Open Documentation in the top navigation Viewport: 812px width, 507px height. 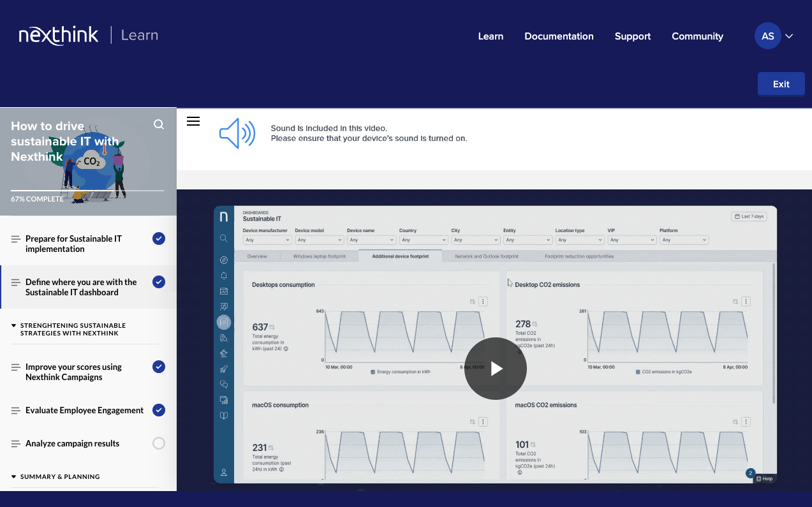tap(559, 36)
